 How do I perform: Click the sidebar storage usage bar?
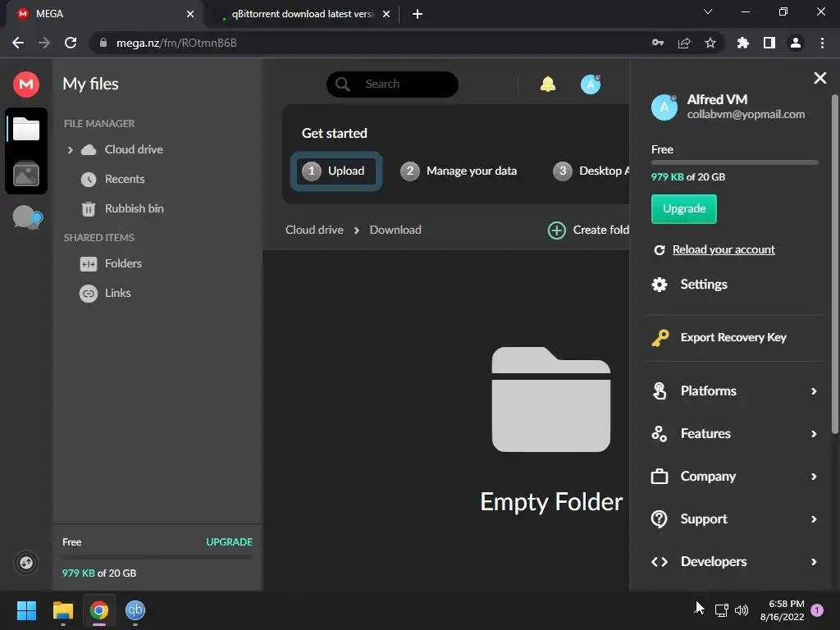click(x=157, y=558)
